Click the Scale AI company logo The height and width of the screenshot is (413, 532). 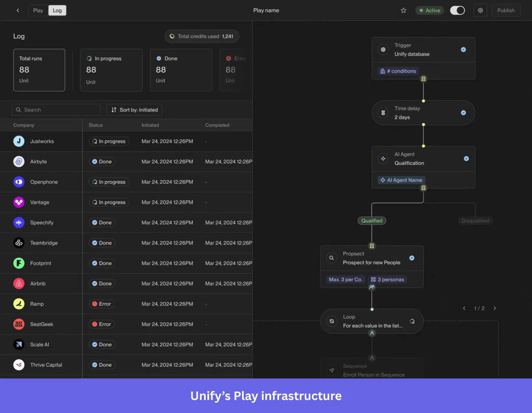(x=19, y=345)
